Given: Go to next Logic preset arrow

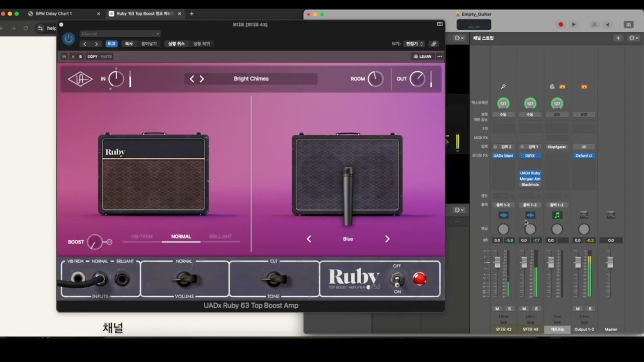Looking at the screenshot, I should (x=97, y=44).
